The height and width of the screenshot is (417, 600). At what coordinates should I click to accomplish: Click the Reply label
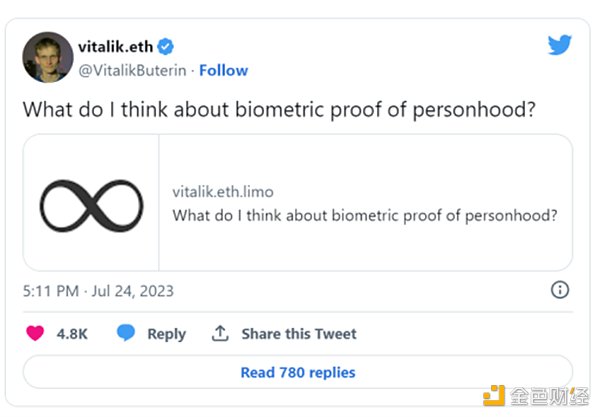(x=166, y=334)
